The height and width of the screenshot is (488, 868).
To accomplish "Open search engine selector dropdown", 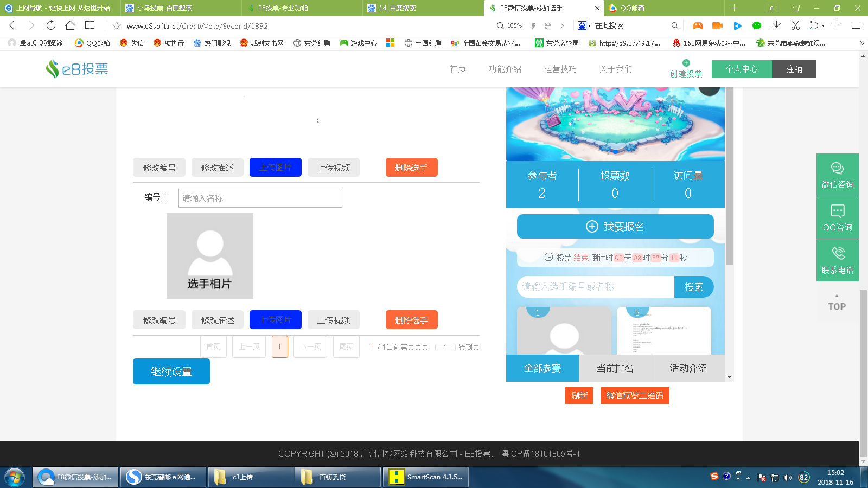I will [x=584, y=25].
